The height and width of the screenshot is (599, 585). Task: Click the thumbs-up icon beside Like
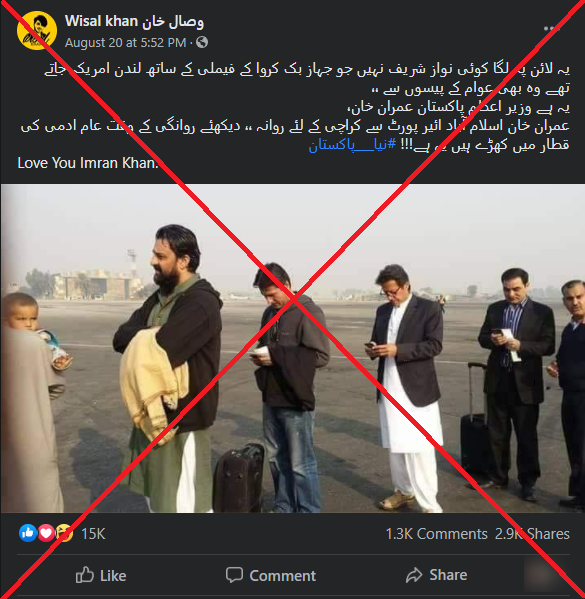coord(84,575)
